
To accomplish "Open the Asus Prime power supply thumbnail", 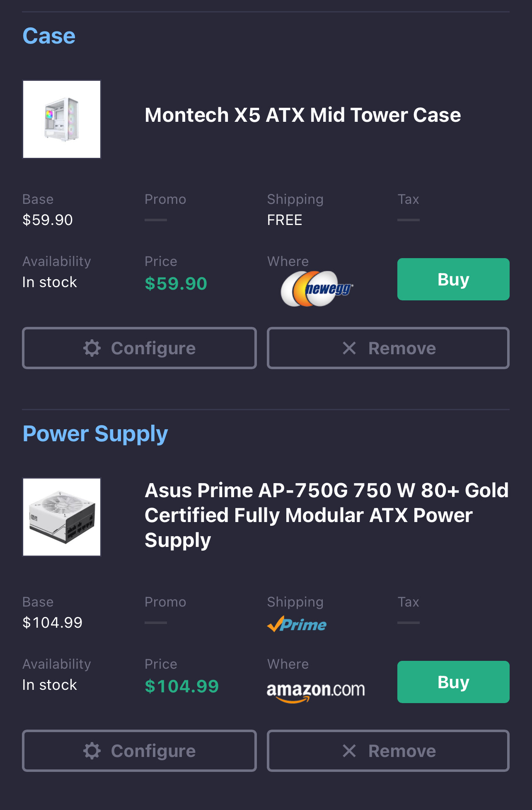I will [62, 517].
